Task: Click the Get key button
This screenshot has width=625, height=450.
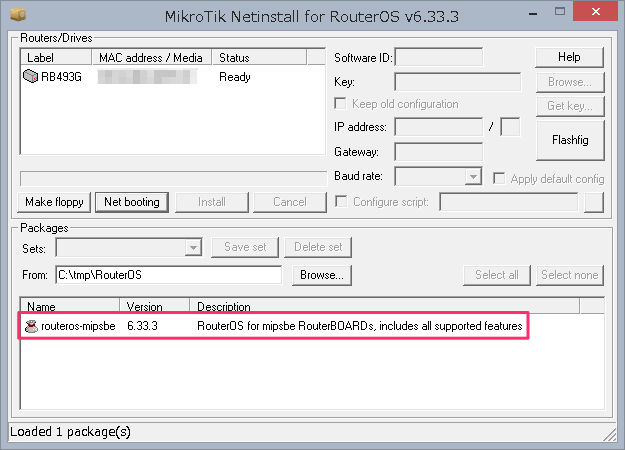Action: [x=570, y=106]
